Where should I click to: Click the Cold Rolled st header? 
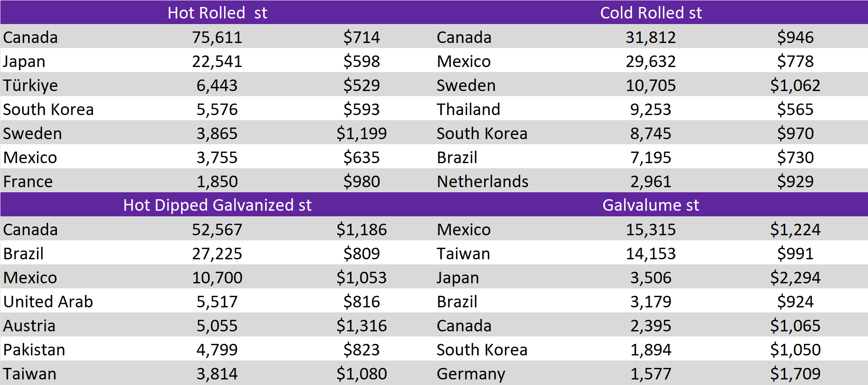650,12
